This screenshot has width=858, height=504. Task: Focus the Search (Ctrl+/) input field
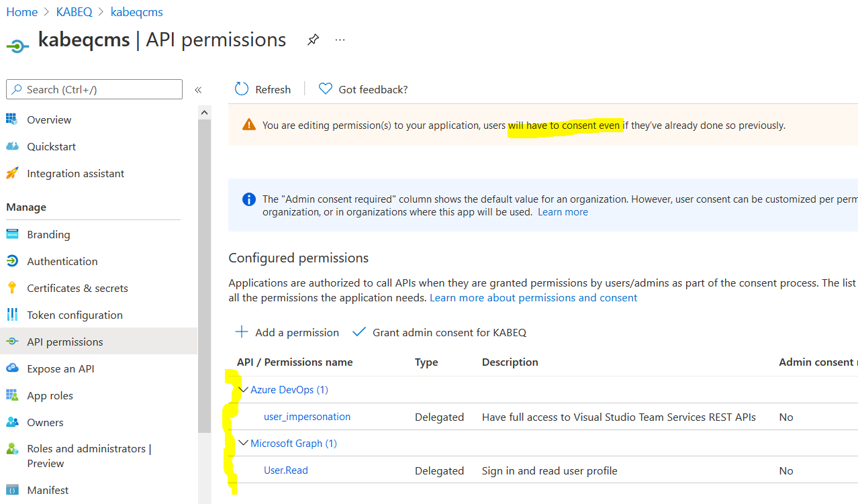point(101,89)
